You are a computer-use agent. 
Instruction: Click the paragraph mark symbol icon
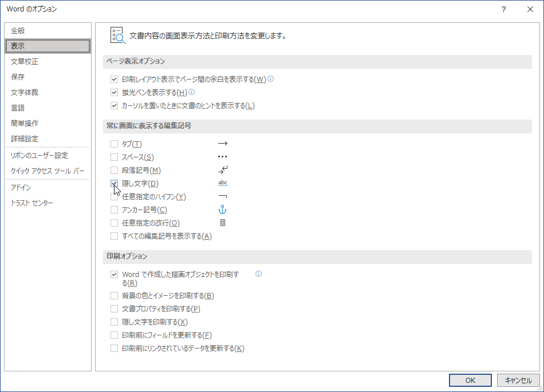click(223, 169)
